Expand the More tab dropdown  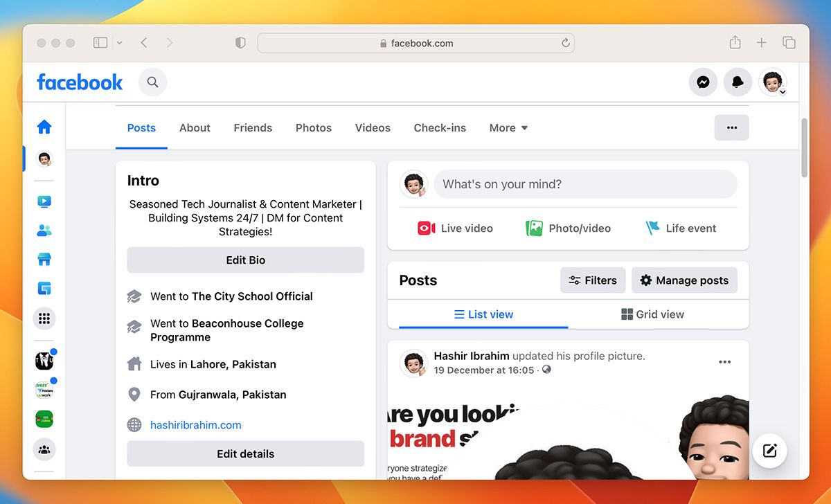click(x=508, y=128)
